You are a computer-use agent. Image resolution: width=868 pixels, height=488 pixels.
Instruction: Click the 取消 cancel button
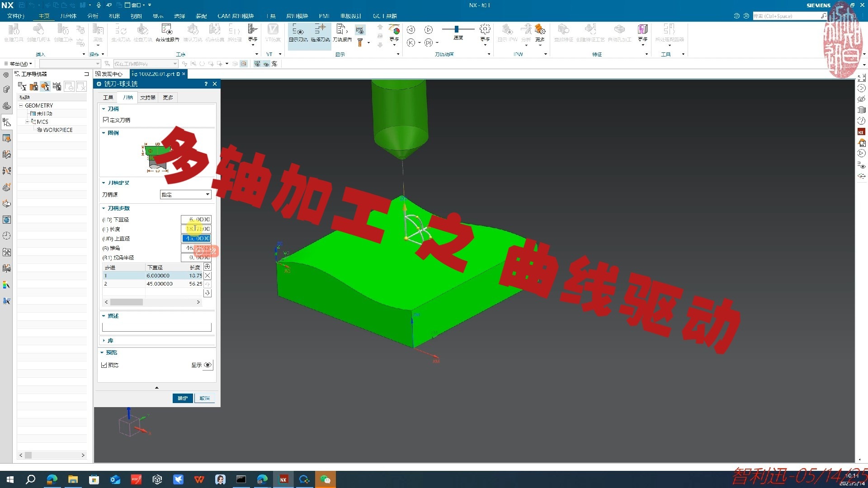coord(204,398)
